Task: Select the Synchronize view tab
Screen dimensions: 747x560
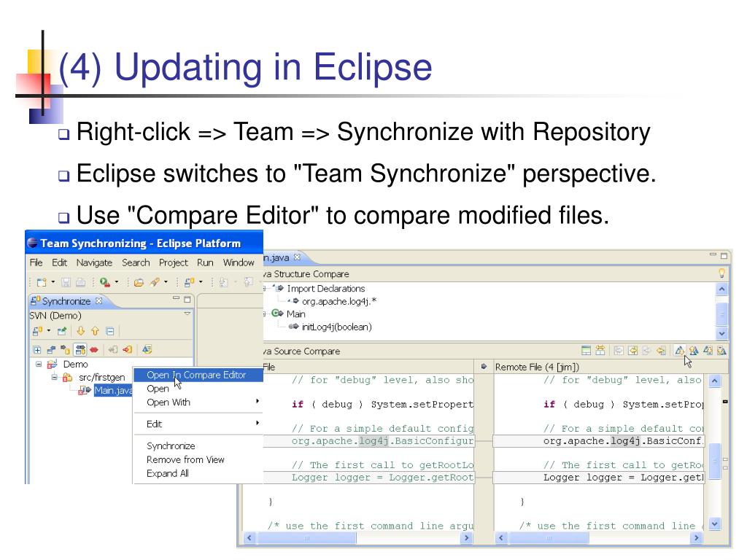Action: 66,301
